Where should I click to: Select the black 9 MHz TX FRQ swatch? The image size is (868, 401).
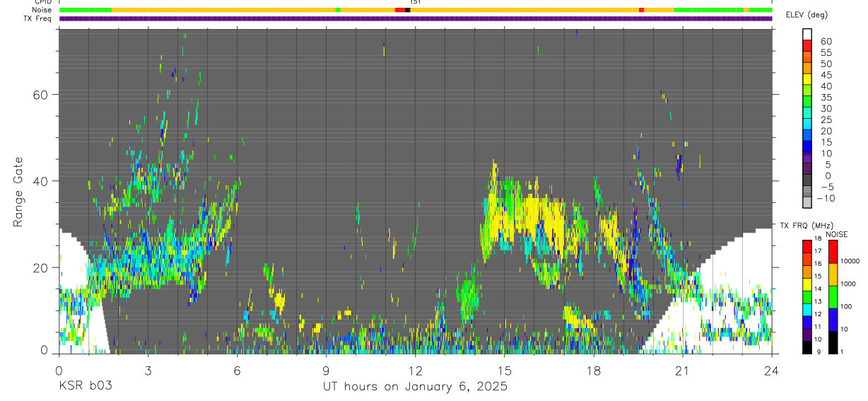tap(807, 347)
